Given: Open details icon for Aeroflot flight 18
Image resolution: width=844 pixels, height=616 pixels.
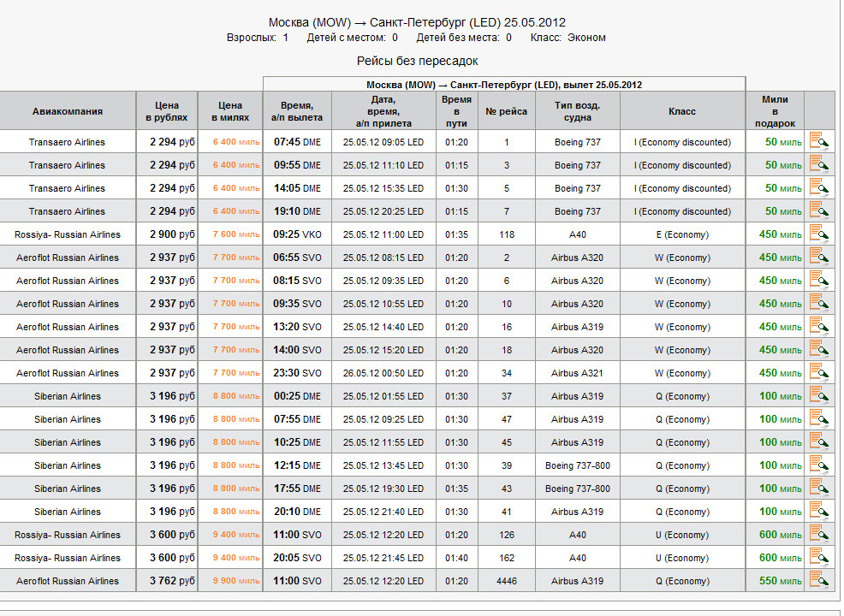Looking at the screenshot, I should click(818, 349).
